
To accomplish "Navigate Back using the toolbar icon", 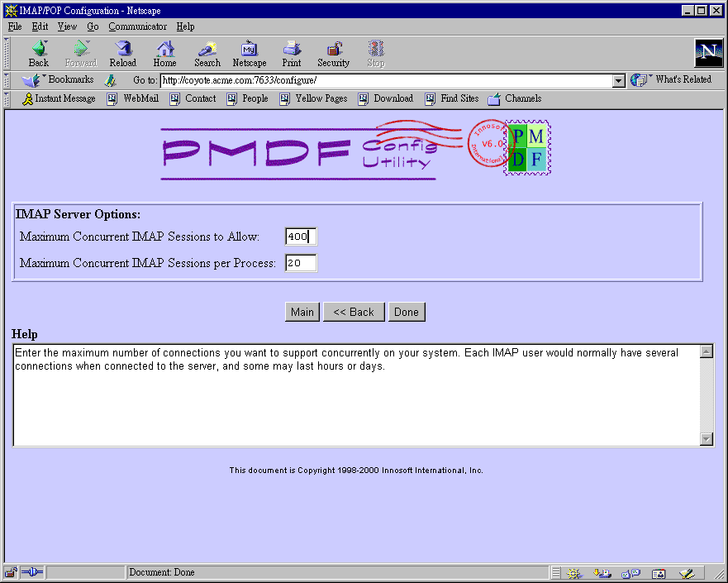I will click(39, 53).
